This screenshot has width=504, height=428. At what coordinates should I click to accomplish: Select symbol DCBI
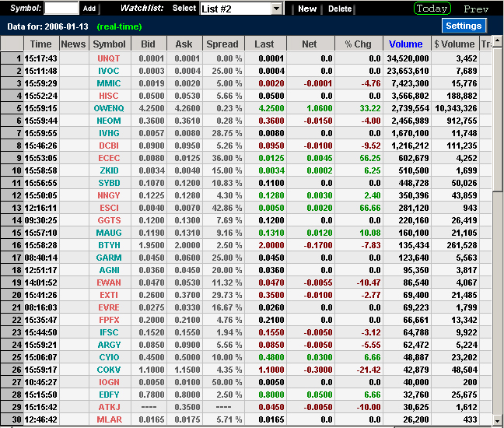point(109,146)
